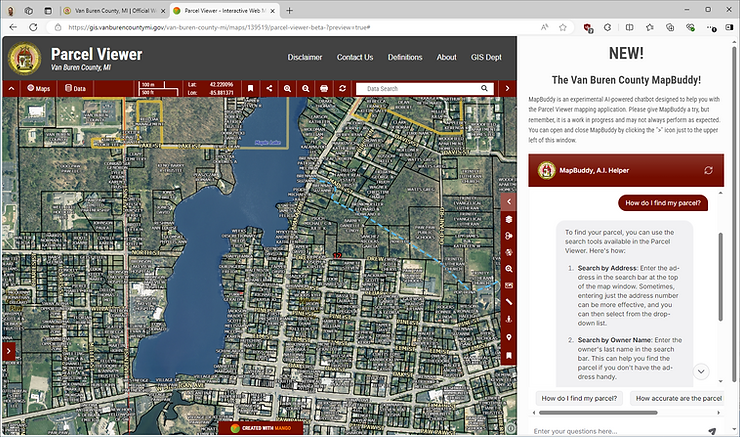740x437 pixels.
Task: Open the Definitions link
Action: coord(405,57)
